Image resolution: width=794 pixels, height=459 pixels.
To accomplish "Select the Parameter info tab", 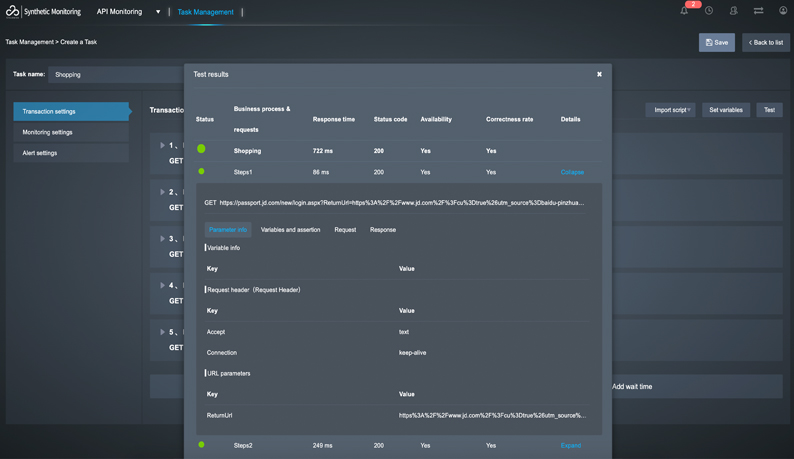I will tap(228, 230).
